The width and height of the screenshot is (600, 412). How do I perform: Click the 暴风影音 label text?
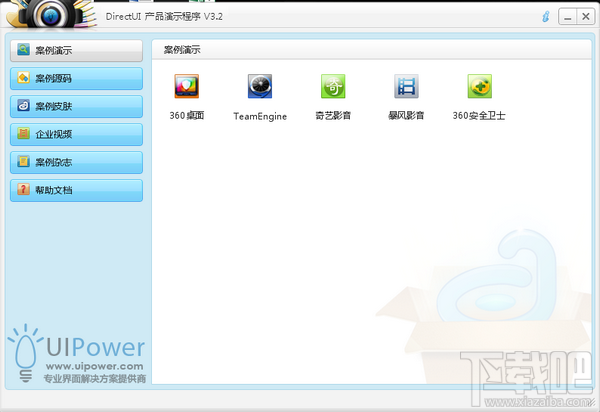(406, 116)
